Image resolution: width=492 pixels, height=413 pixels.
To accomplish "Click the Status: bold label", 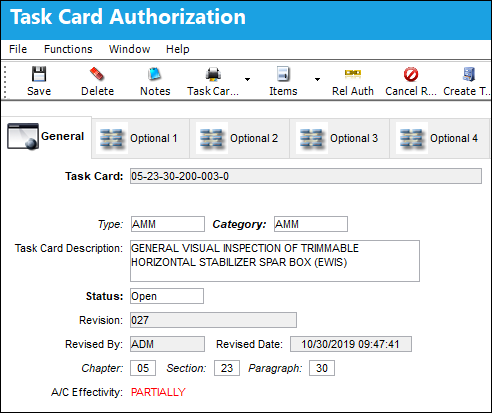I will (104, 296).
